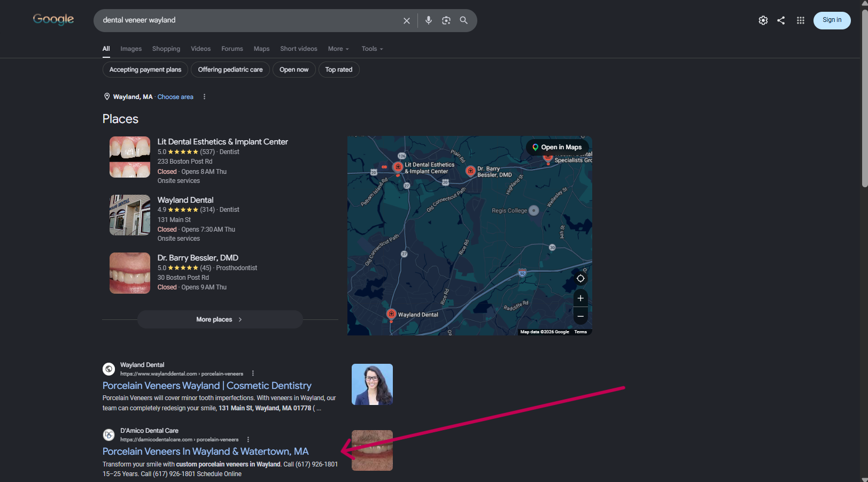The width and height of the screenshot is (868, 482).
Task: Open D'Amico result smile thumbnail
Action: point(372,450)
